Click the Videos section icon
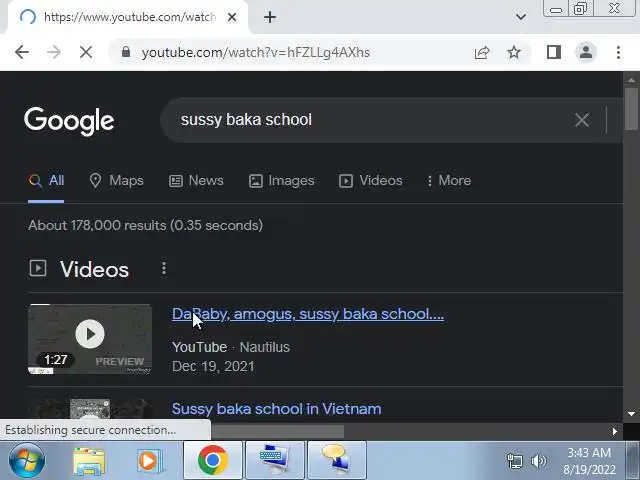Image resolution: width=640 pixels, height=480 pixels. (x=38, y=268)
